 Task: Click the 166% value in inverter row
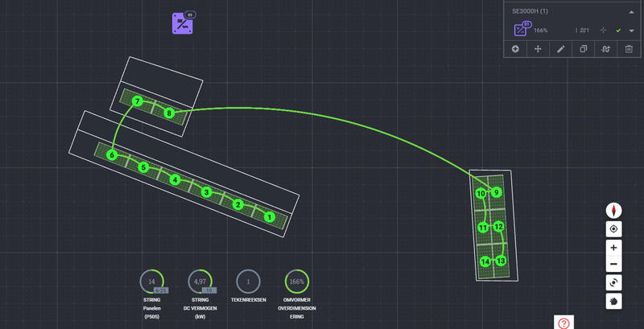point(540,31)
